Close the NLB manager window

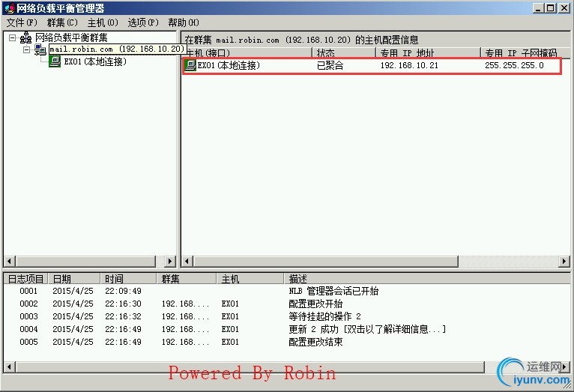click(x=564, y=7)
